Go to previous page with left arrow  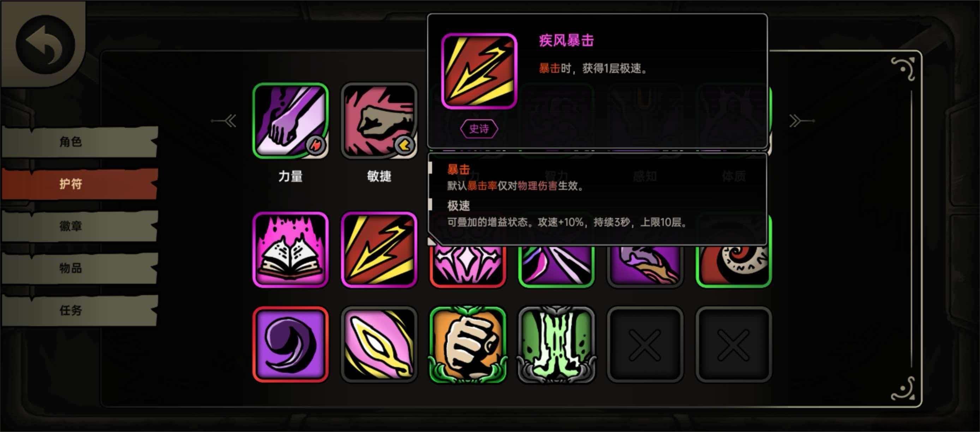(x=224, y=121)
